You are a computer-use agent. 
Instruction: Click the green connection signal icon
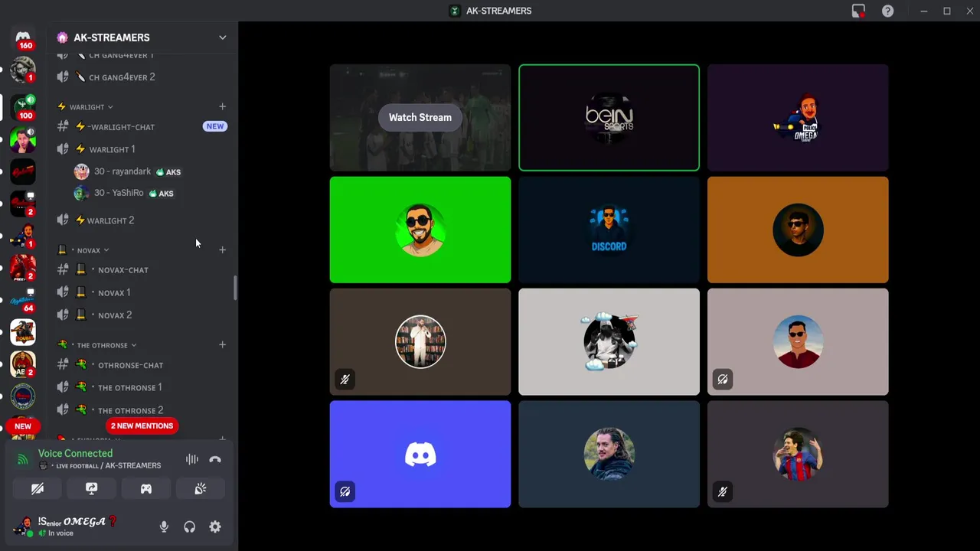23,460
